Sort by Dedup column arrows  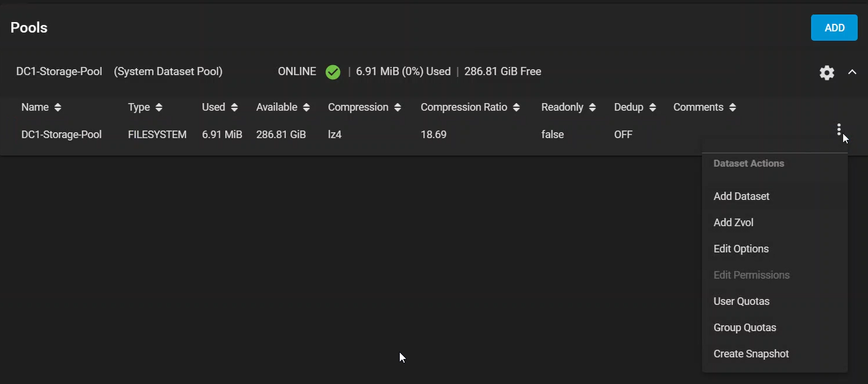click(x=652, y=108)
